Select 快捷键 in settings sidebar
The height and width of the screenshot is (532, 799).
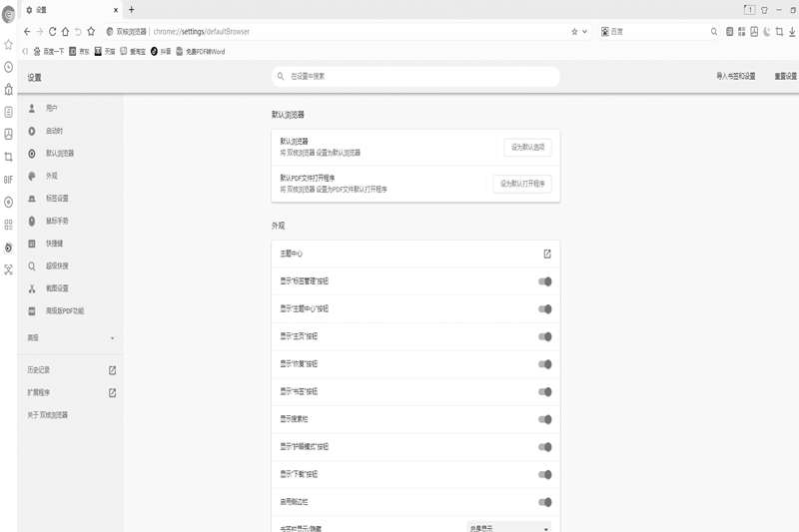[x=54, y=244]
